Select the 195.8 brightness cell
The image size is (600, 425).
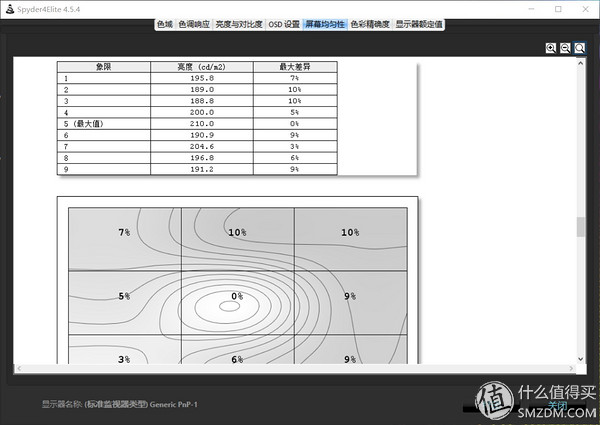tap(202, 78)
